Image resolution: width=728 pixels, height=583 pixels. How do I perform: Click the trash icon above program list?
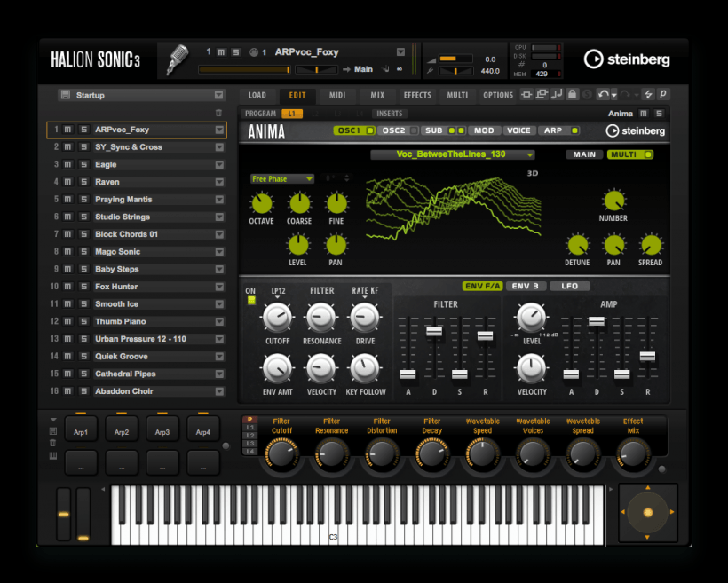click(218, 113)
